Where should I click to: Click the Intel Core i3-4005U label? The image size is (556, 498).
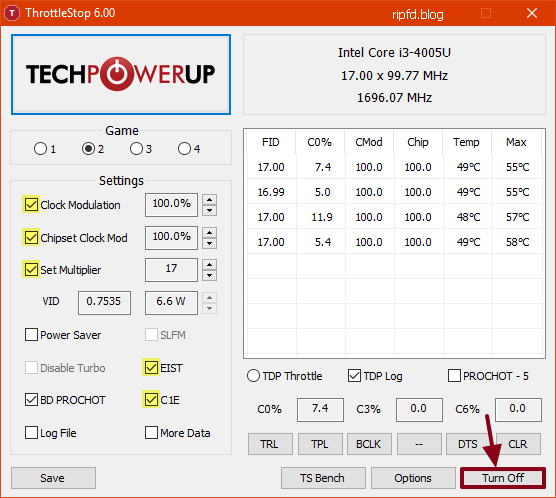[394, 52]
